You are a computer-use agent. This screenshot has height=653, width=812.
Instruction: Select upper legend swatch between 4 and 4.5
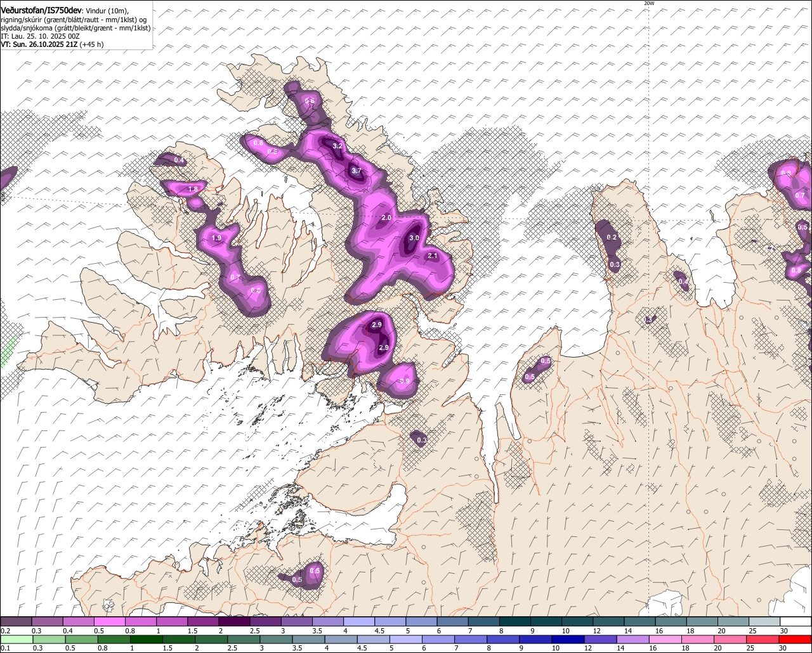360,622
